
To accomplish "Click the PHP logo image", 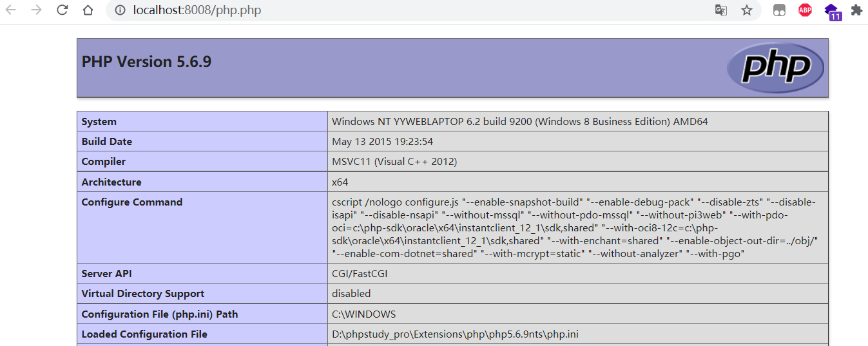I will [776, 68].
